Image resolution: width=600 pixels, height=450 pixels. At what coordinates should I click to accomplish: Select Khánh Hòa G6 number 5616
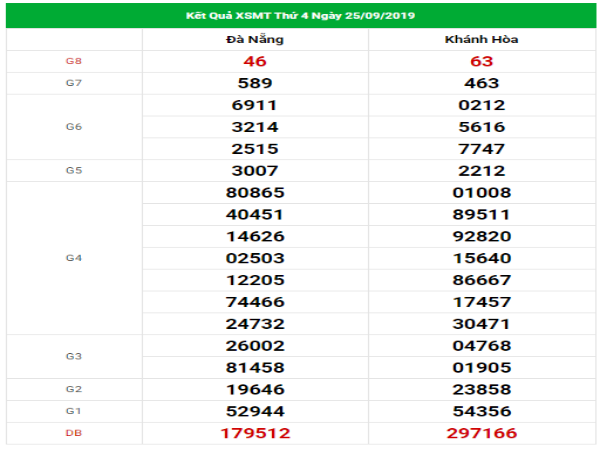480,127
